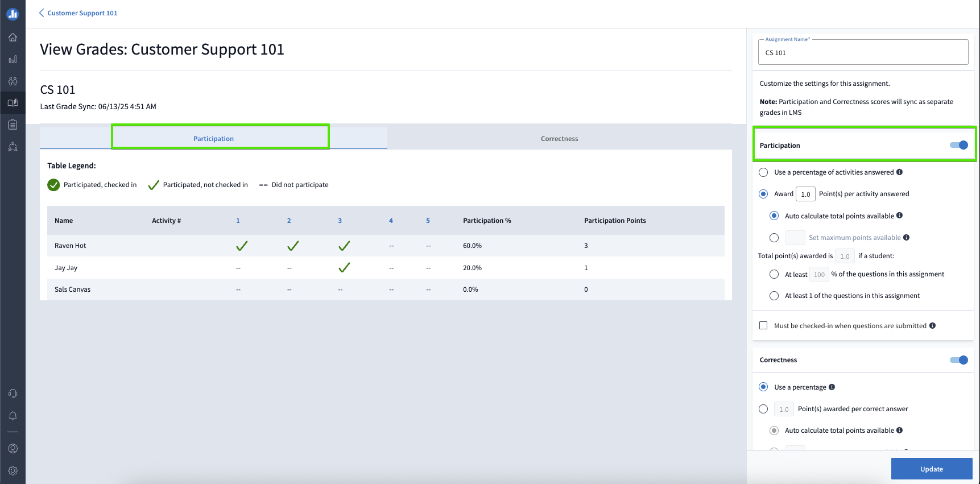The width and height of the screenshot is (980, 484).
Task: Click the Participation % column header
Action: [x=487, y=221]
